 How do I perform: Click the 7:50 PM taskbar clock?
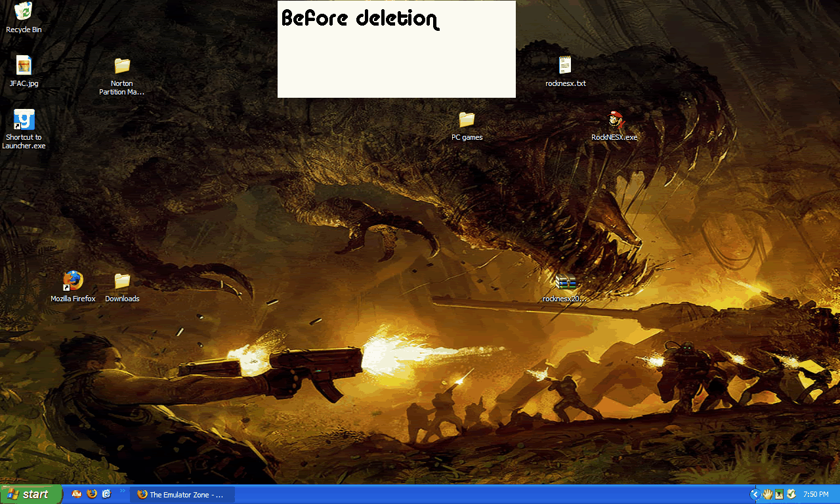coord(816,495)
